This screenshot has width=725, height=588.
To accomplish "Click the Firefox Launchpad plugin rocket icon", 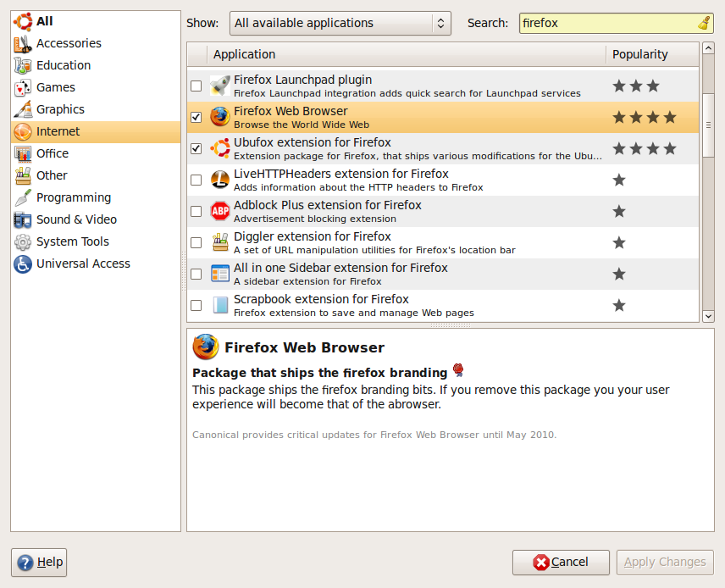I will pyautogui.click(x=220, y=86).
